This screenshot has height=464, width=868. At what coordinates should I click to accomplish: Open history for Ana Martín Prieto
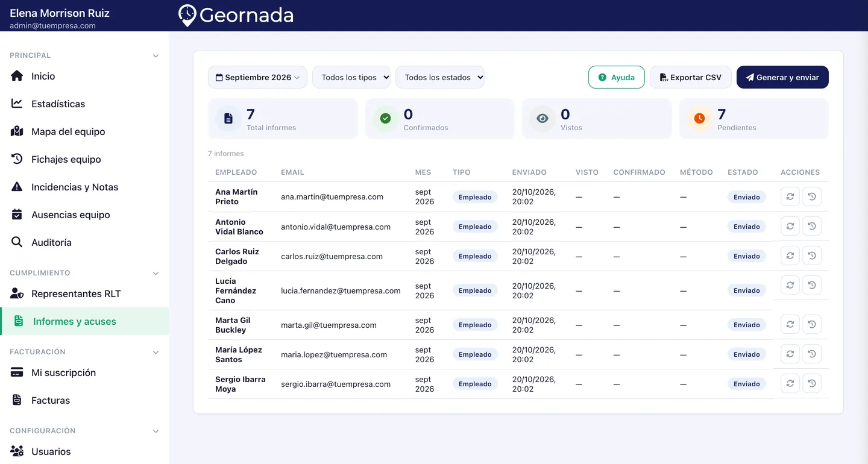pos(812,196)
